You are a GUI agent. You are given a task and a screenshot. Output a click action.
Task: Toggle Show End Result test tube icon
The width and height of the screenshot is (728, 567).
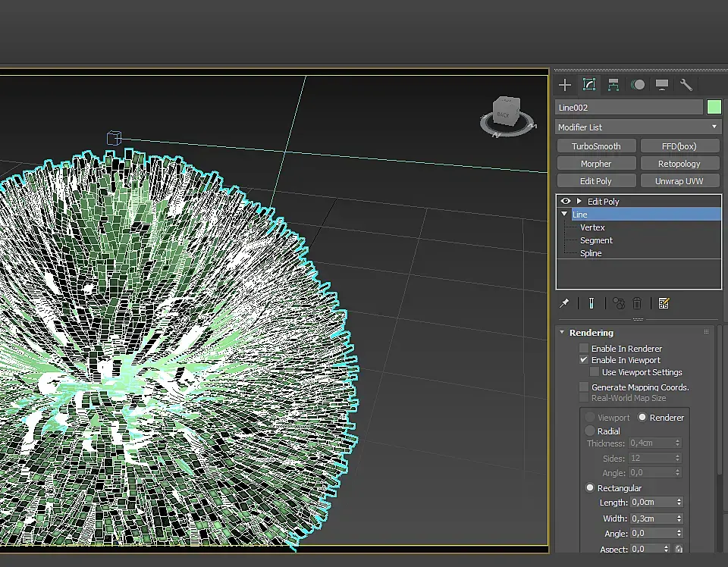click(x=591, y=303)
